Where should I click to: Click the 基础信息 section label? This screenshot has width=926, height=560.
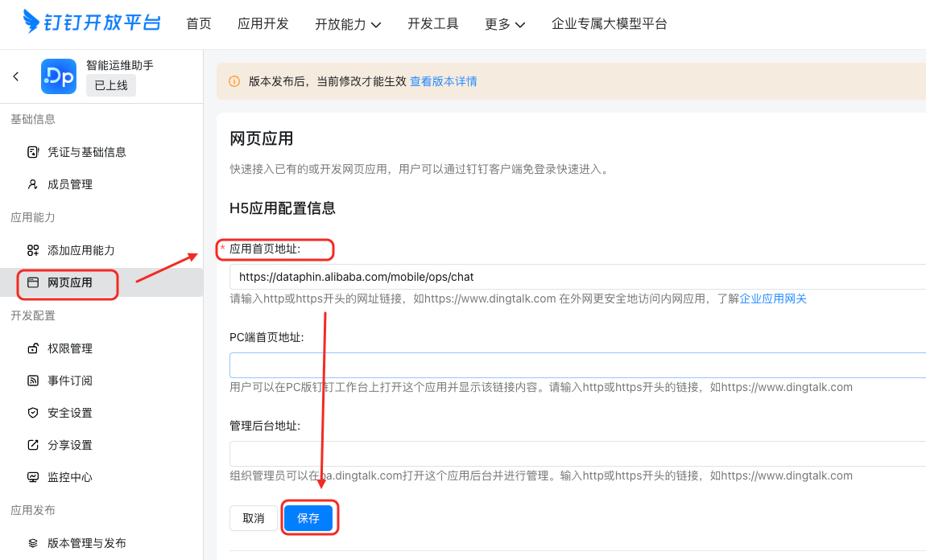click(x=33, y=119)
